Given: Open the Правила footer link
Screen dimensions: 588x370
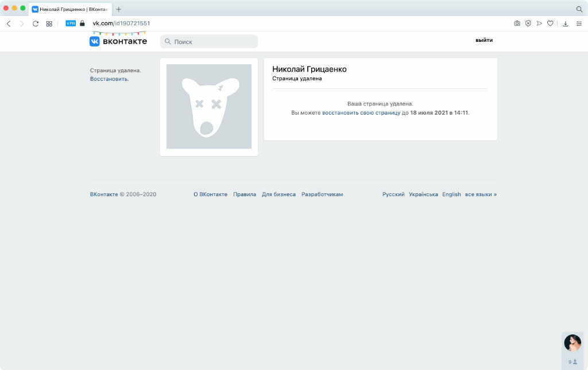Looking at the screenshot, I should click(245, 194).
